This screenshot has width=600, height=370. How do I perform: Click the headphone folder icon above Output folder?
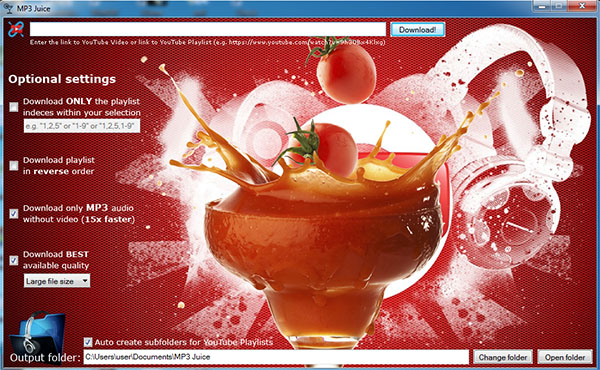37,333
